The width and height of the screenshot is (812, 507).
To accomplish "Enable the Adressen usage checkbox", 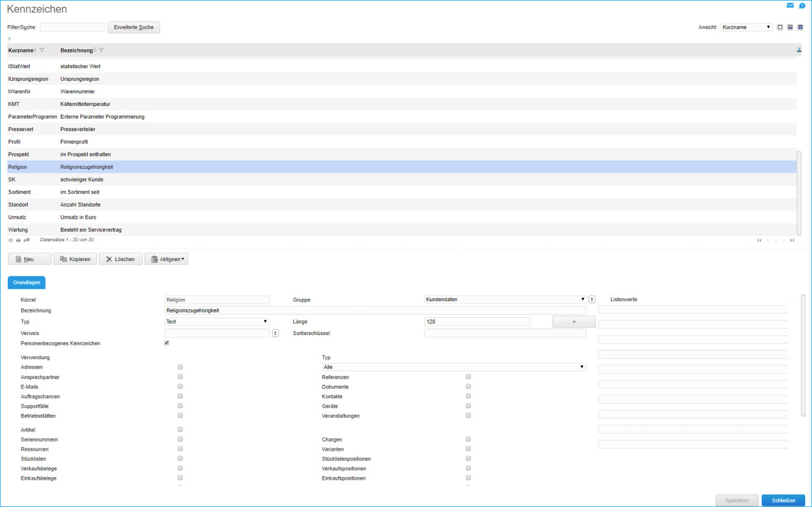I will coord(180,367).
